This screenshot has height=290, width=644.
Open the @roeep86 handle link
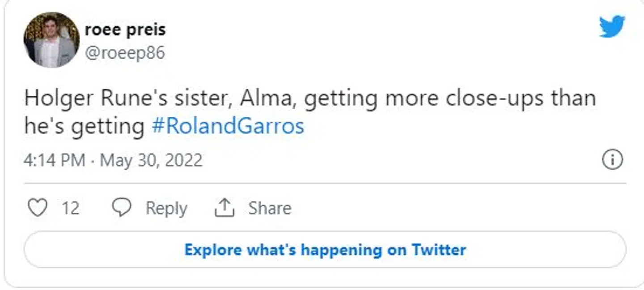(125, 53)
